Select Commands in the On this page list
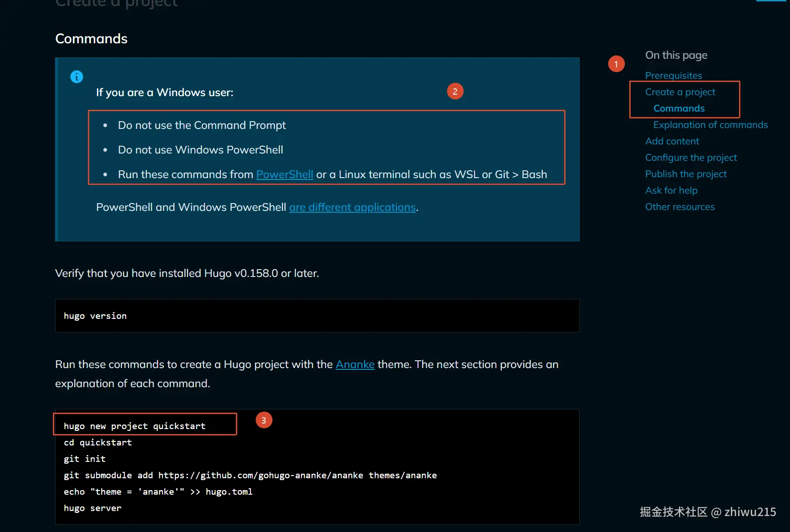The width and height of the screenshot is (790, 532). 679,108
